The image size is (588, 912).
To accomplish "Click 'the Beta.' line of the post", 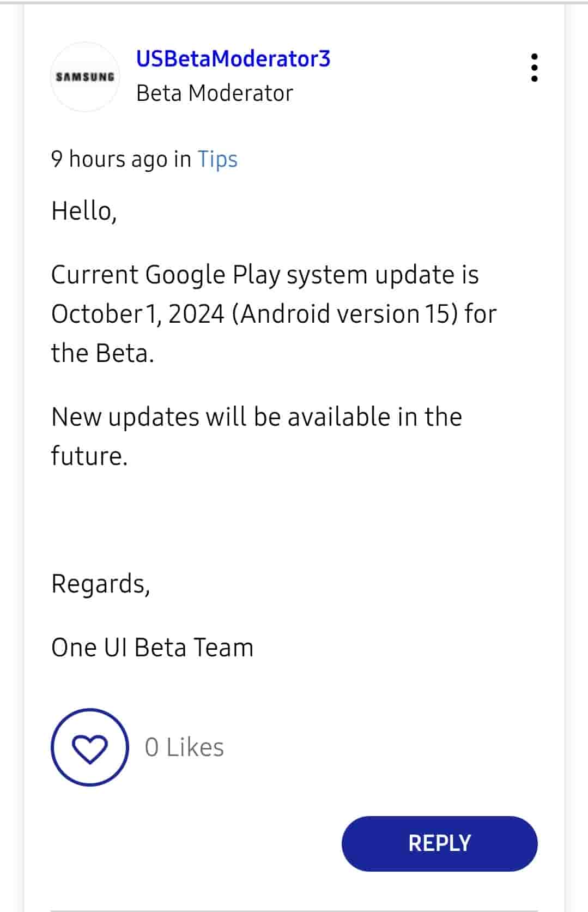I will (x=102, y=353).
